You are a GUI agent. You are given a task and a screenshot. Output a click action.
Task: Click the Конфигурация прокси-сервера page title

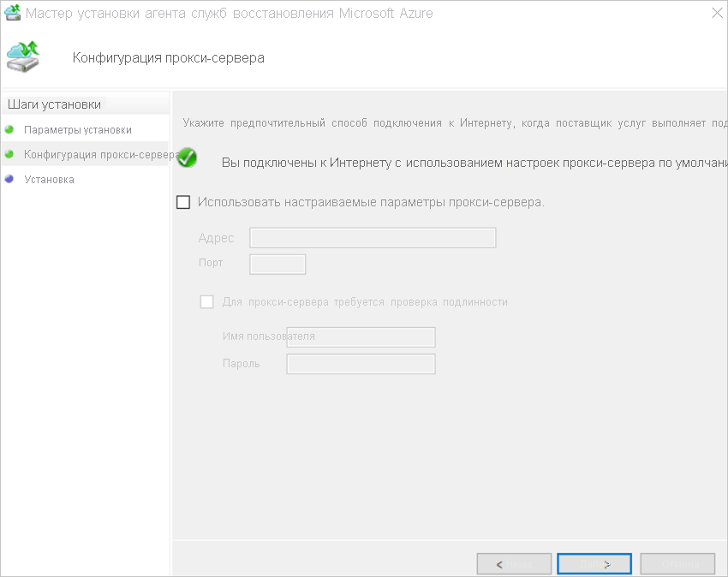click(x=168, y=58)
